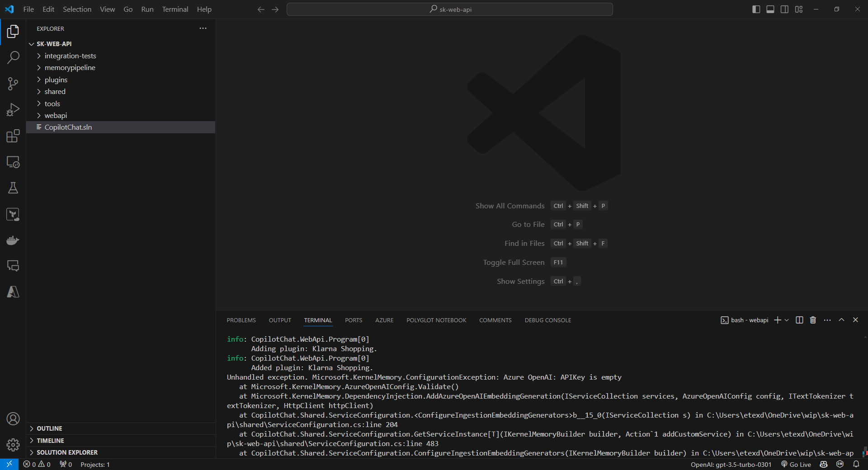Select CopilotChat.sln file
This screenshot has height=470, width=868.
[x=120, y=127]
